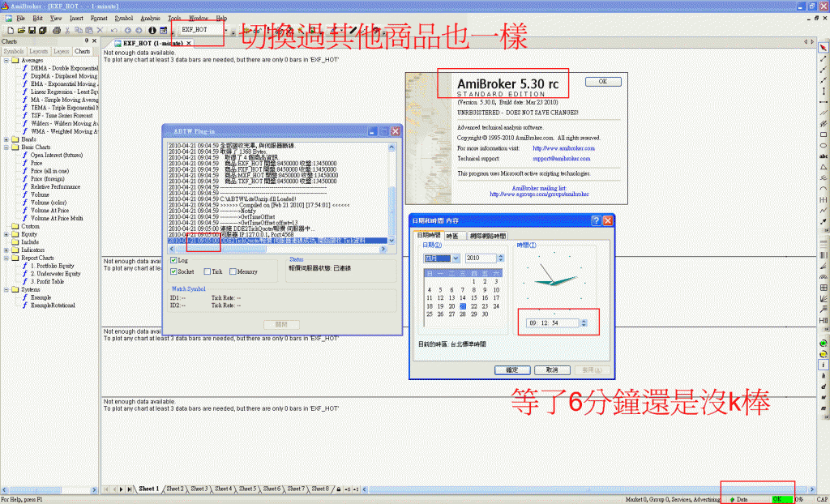Click 確定 button in date dialog

coord(512,370)
